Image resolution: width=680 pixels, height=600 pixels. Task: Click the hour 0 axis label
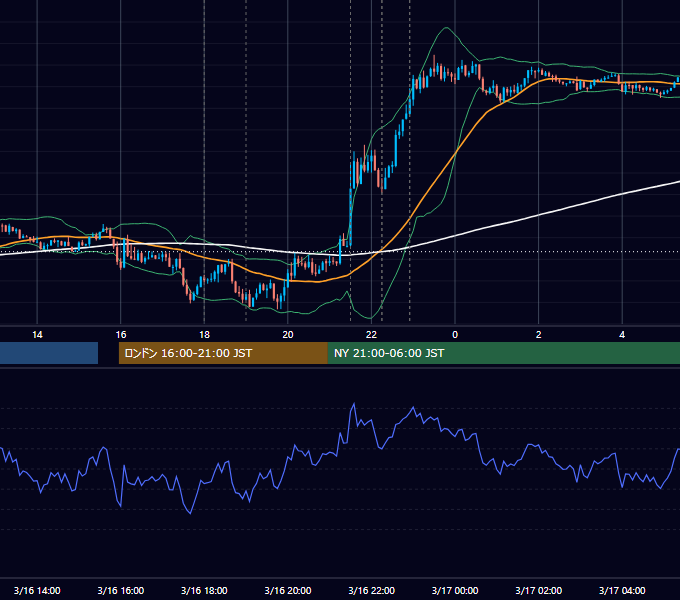pyautogui.click(x=455, y=335)
